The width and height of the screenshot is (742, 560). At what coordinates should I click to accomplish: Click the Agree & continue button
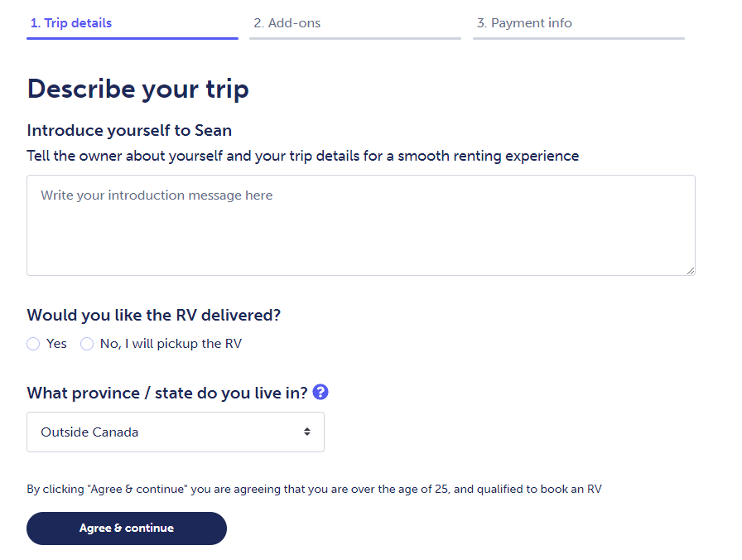tap(127, 529)
